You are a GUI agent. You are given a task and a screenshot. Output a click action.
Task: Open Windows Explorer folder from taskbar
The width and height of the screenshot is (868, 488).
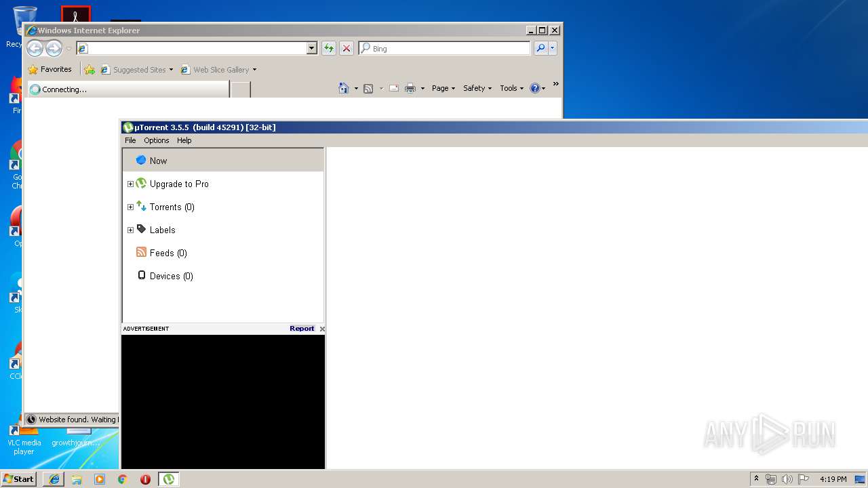pos(77,479)
